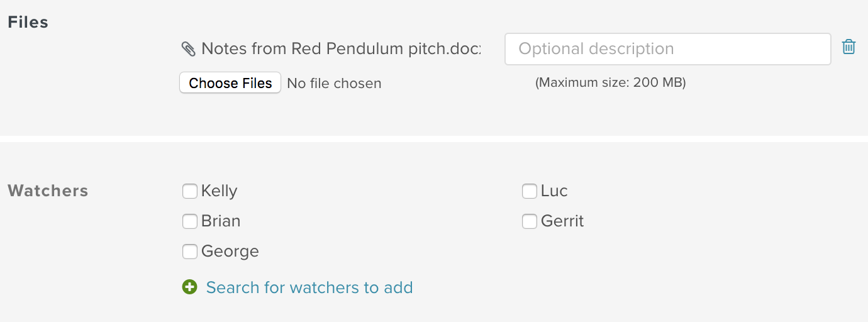Open the Search for watchers to add link
Viewport: 868px width, 322px height.
coord(309,287)
